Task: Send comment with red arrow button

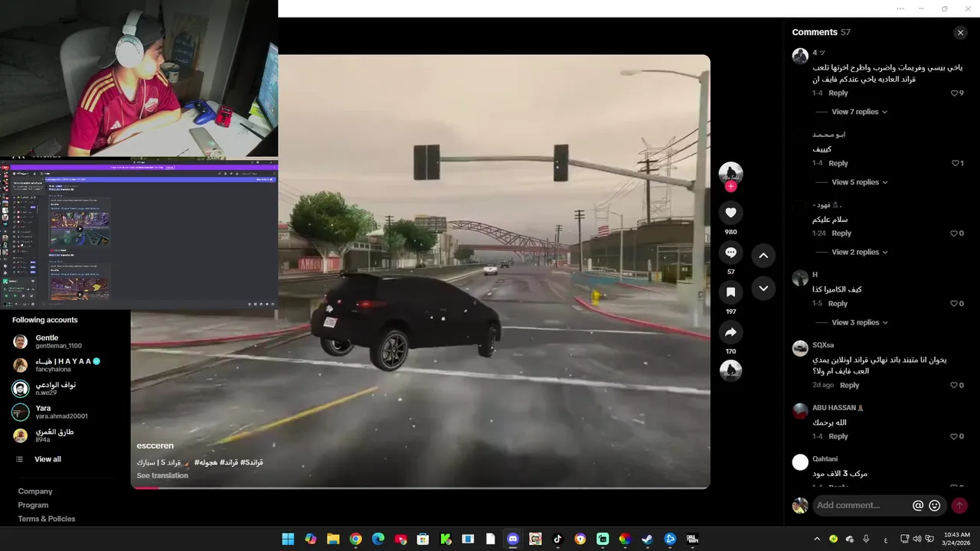Action: [x=959, y=505]
